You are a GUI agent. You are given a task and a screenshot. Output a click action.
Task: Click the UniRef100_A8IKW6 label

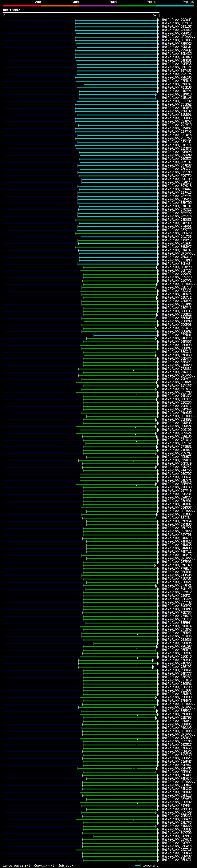click(177, 88)
